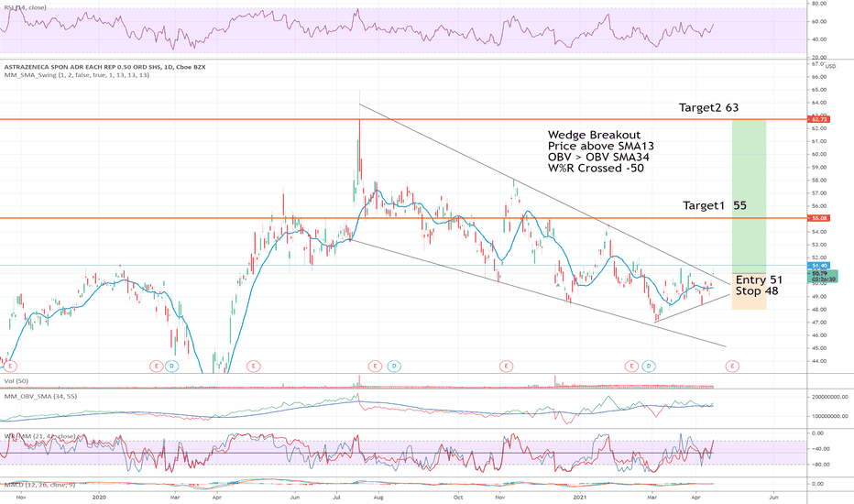Screen dimensions: 854x504
Task: Select the Vol (50) indicator legend
Action: (x=16, y=381)
